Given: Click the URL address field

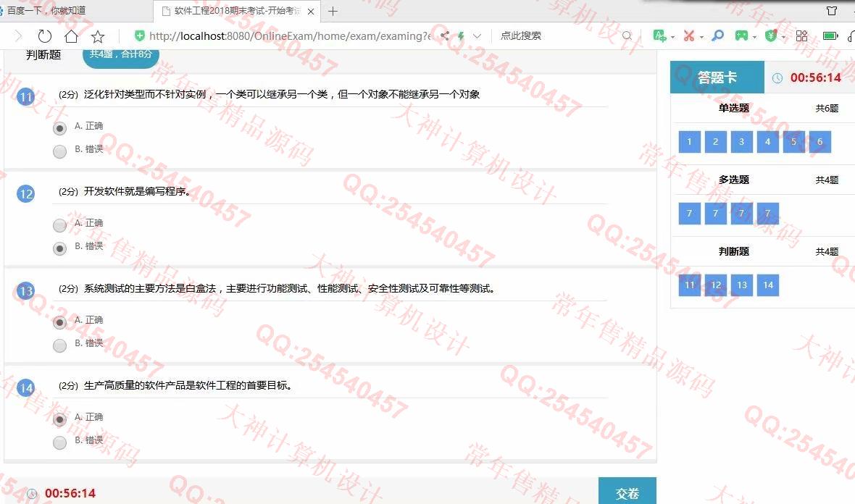Looking at the screenshot, I should coord(290,36).
